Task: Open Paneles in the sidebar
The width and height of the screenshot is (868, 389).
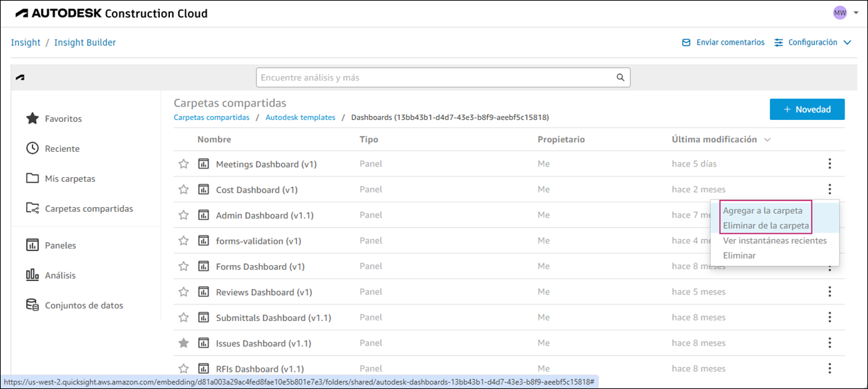Action: pos(61,245)
